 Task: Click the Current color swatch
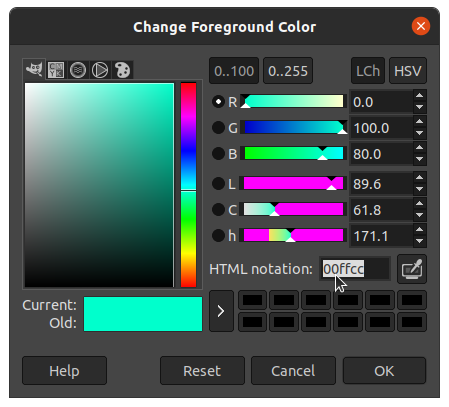(143, 305)
